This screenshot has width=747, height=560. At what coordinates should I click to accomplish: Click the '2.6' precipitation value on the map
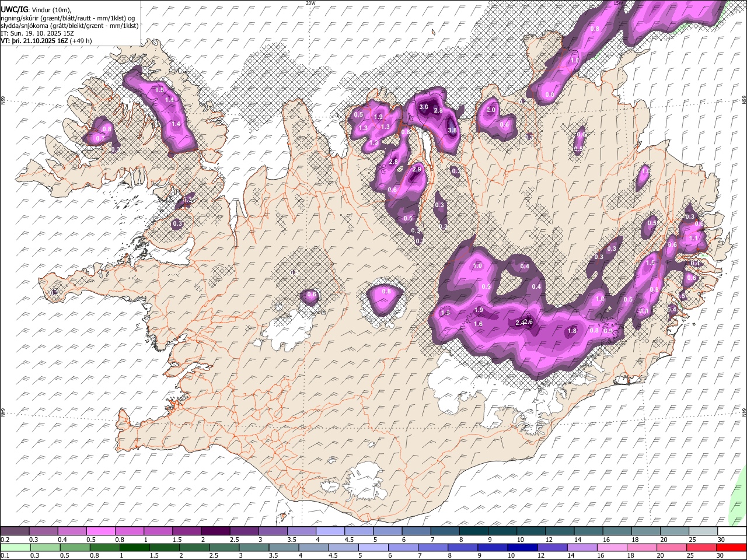[528, 322]
